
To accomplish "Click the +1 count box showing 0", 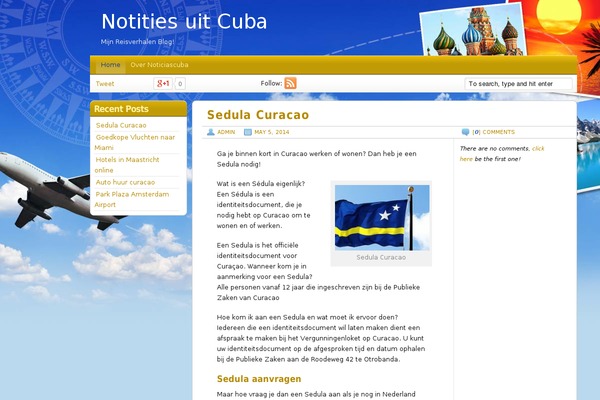I will click(180, 83).
